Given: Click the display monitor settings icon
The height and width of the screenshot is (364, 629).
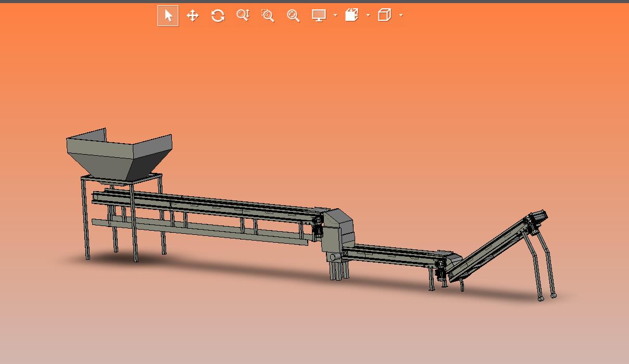Looking at the screenshot, I should click(x=319, y=16).
